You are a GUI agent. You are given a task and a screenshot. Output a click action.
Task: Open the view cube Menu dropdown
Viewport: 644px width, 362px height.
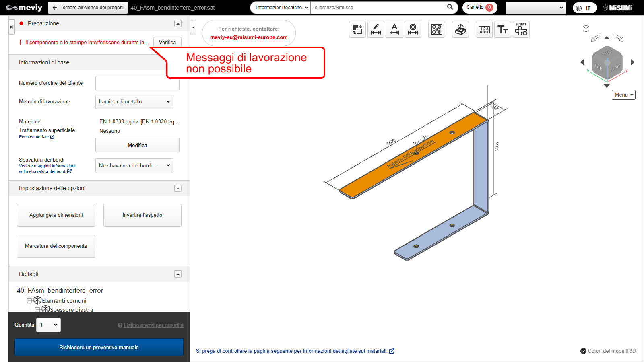point(623,95)
